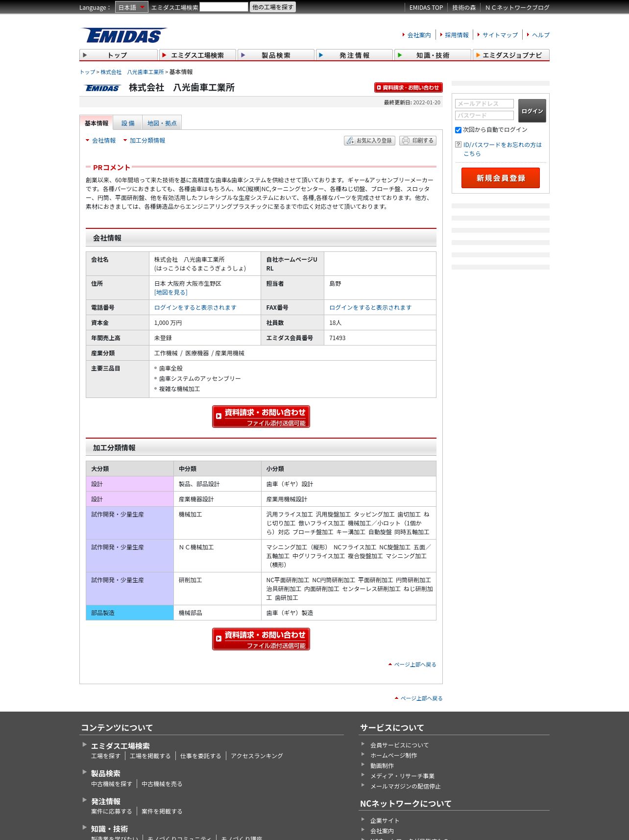Open footer link 動画制作
The image size is (629, 840).
[x=382, y=766]
